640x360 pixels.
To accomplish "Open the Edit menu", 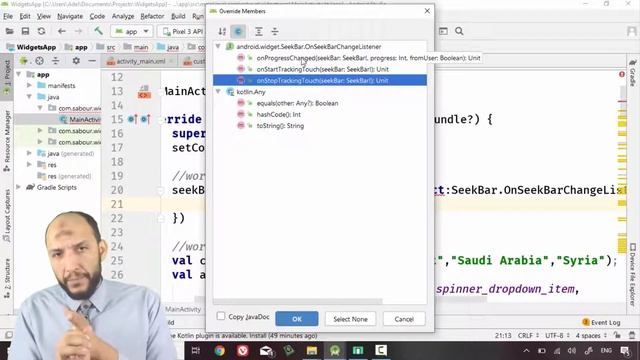I will tap(25, 16).
